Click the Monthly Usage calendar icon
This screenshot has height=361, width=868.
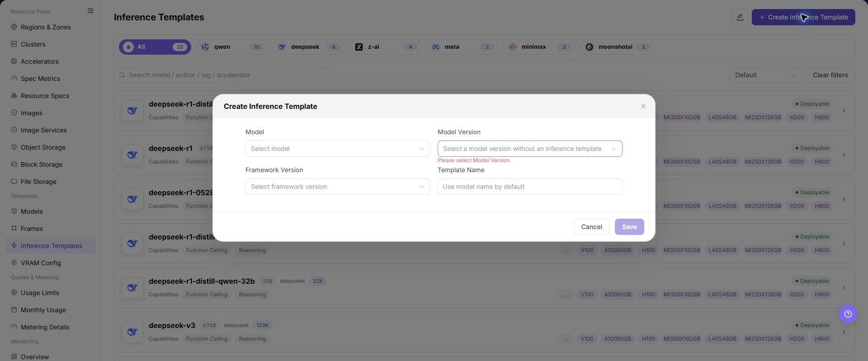[x=14, y=309]
